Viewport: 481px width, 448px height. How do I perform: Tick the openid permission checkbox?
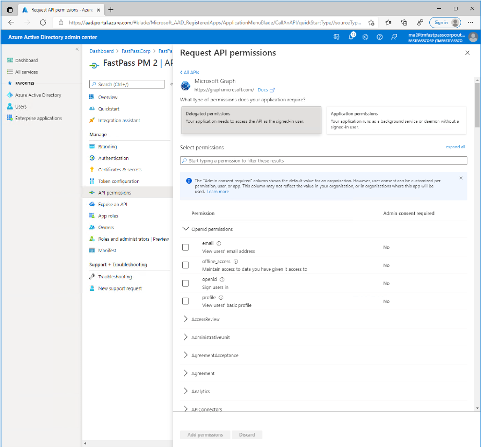[x=185, y=283]
